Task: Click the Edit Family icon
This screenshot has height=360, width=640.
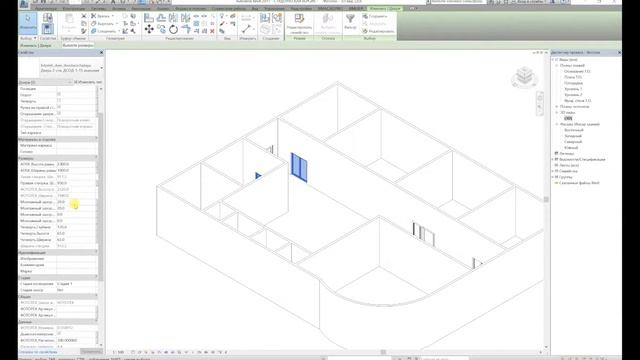Action: click(299, 23)
